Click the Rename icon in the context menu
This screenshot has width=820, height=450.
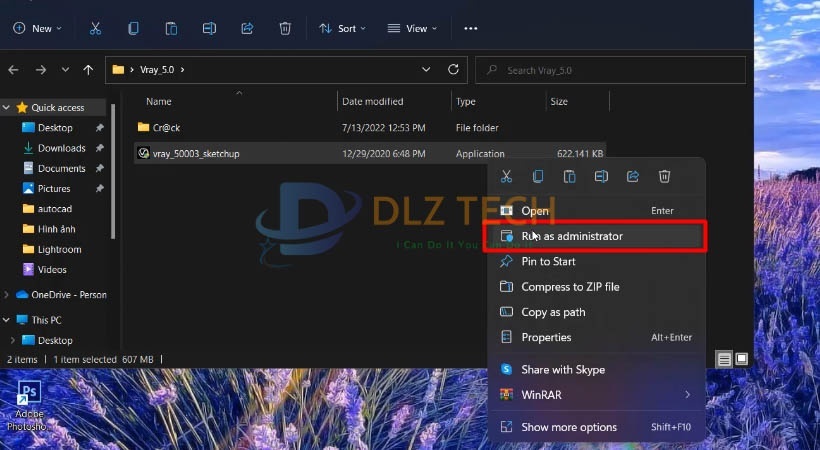point(601,176)
